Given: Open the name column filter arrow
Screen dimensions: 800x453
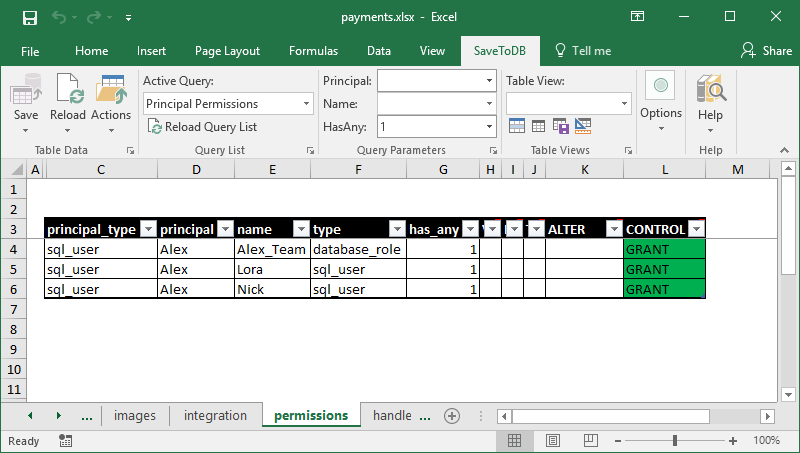Looking at the screenshot, I should [x=301, y=229].
